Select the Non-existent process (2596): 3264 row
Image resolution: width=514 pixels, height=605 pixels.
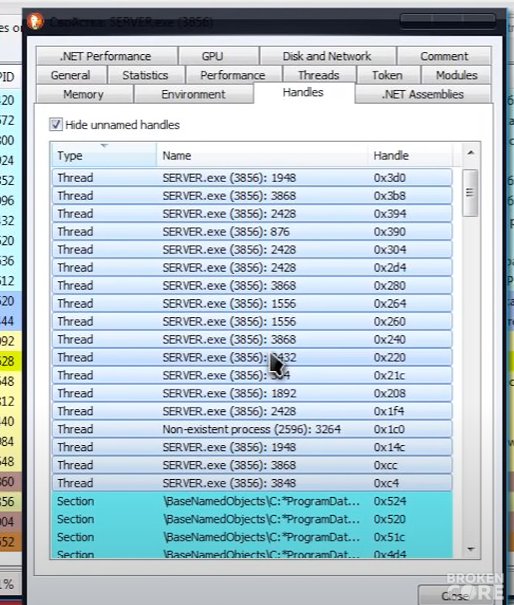pos(252,429)
